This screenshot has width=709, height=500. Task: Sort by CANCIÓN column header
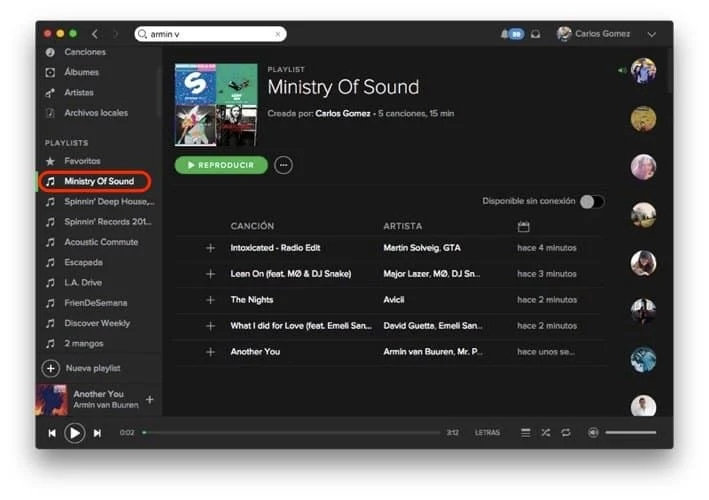click(x=252, y=226)
